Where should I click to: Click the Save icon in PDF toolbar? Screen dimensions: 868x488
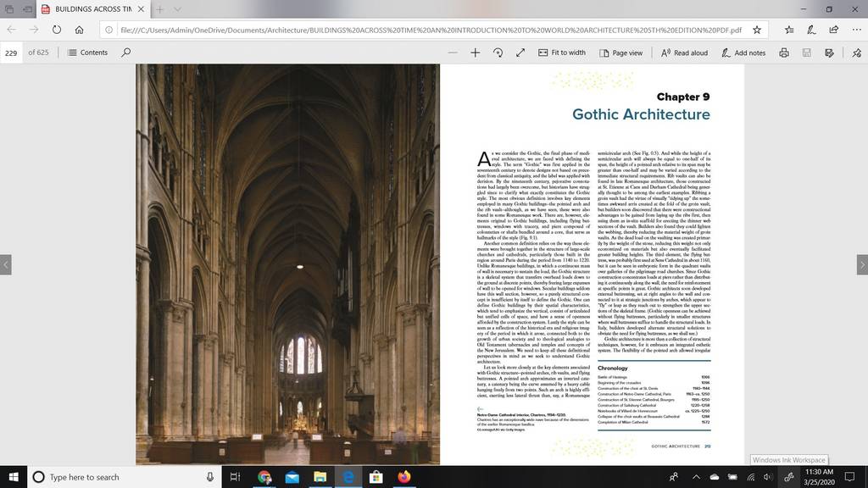pos(807,53)
